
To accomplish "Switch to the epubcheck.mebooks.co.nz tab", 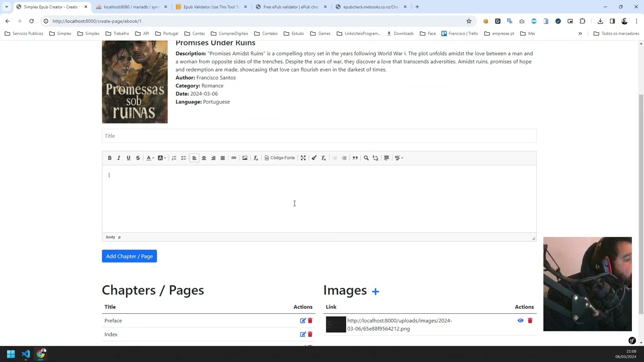I will pyautogui.click(x=371, y=7).
